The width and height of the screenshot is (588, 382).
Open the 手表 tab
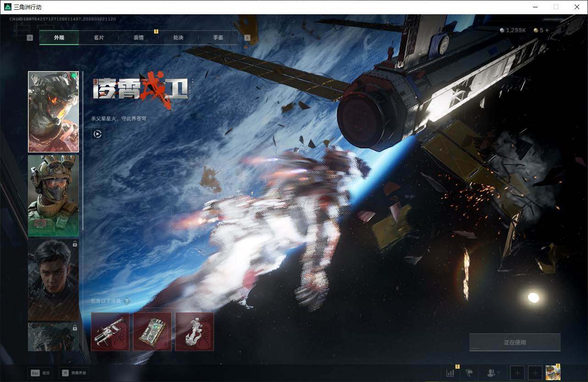218,38
